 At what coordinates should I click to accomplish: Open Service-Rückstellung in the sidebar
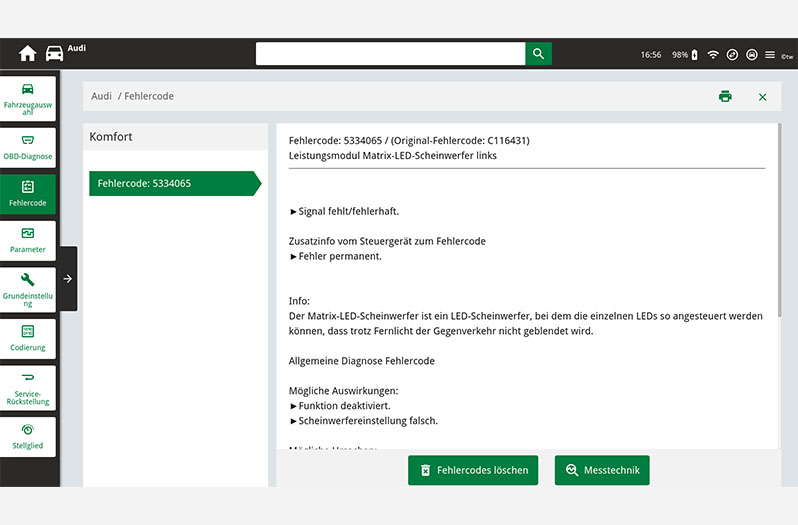point(28,388)
